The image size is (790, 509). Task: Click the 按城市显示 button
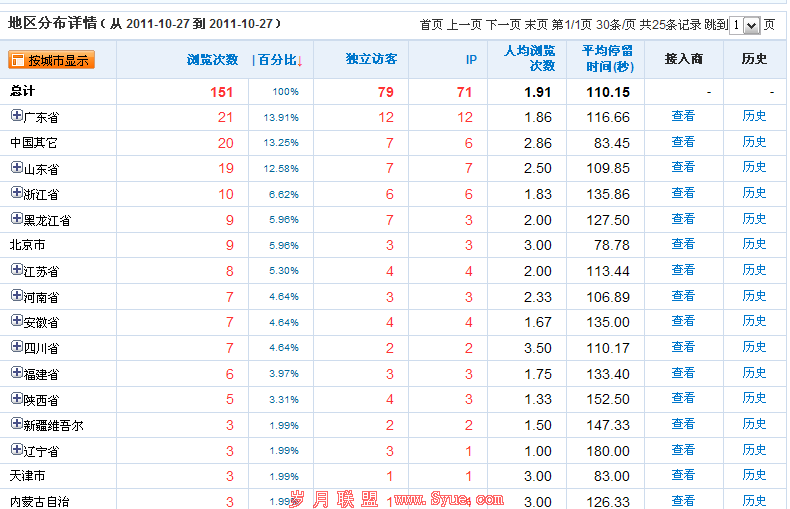tap(52, 60)
